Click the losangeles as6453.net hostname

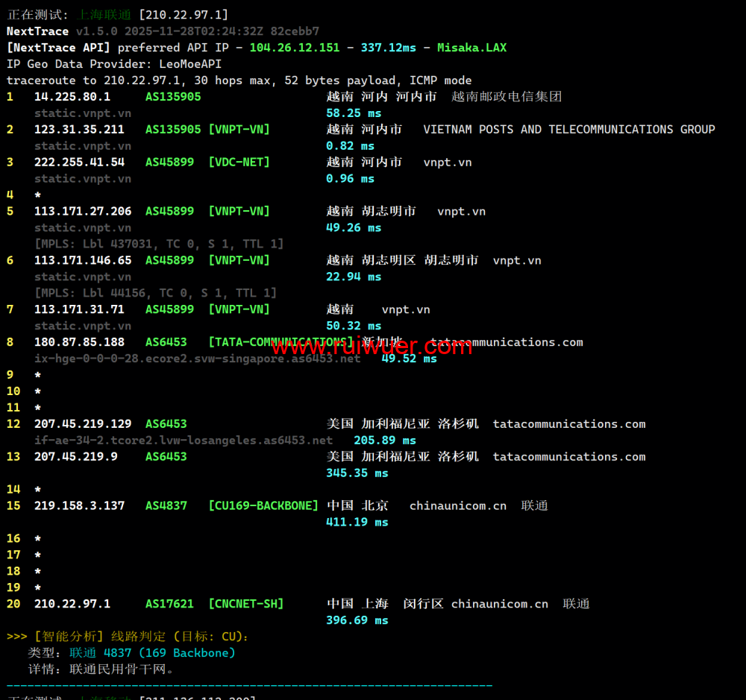(x=184, y=441)
